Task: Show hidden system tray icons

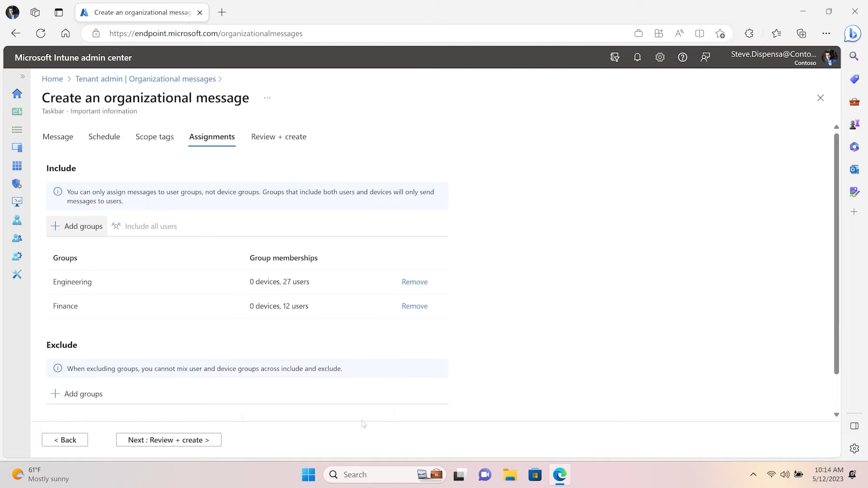Action: tap(753, 474)
